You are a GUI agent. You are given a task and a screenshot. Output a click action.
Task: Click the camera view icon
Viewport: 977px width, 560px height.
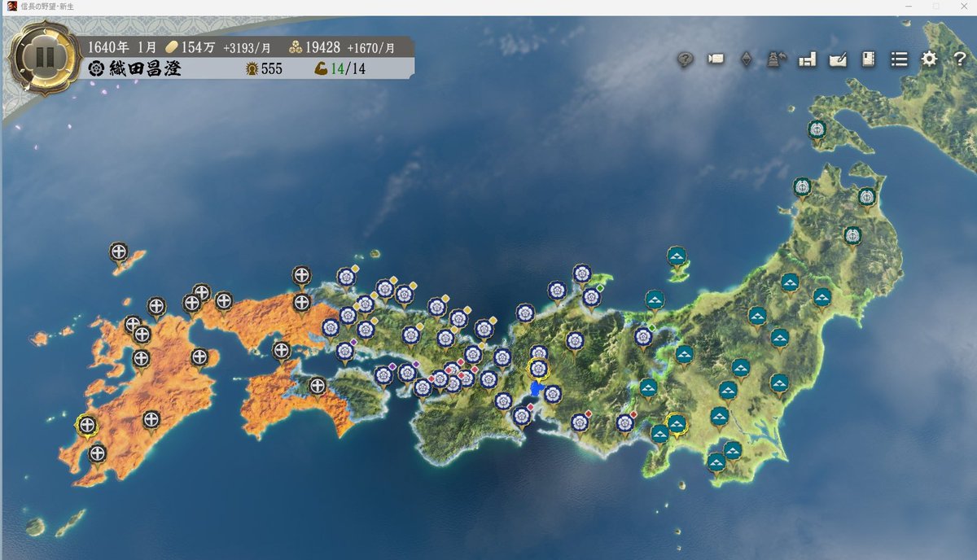coord(716,59)
